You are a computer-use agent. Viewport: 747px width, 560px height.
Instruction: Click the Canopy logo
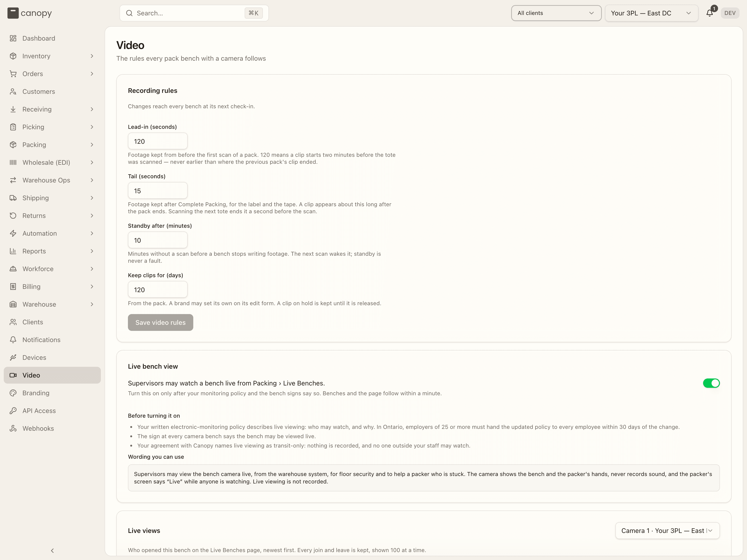29,13
